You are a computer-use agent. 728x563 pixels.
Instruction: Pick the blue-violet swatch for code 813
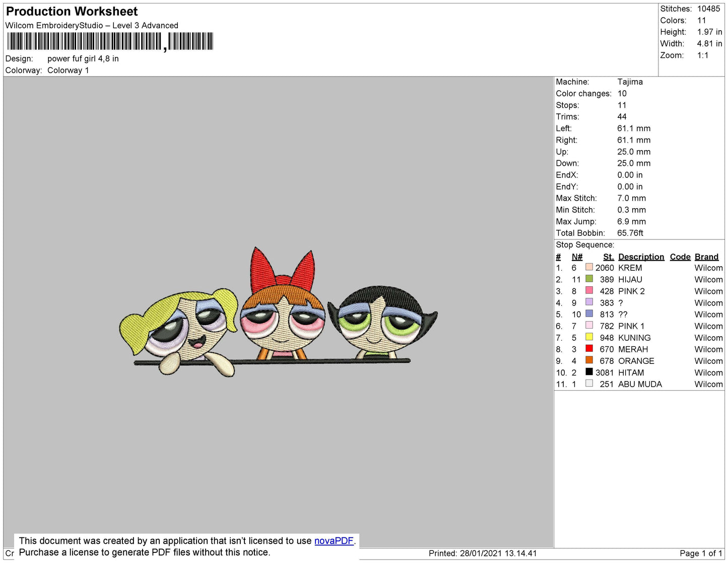click(x=589, y=313)
